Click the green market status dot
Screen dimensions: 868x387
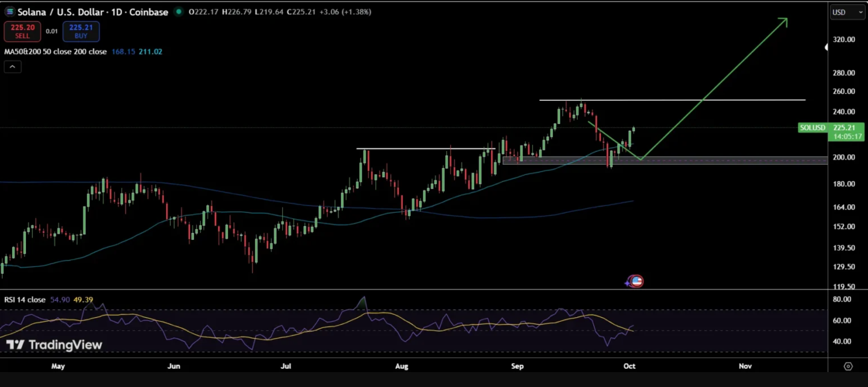179,12
